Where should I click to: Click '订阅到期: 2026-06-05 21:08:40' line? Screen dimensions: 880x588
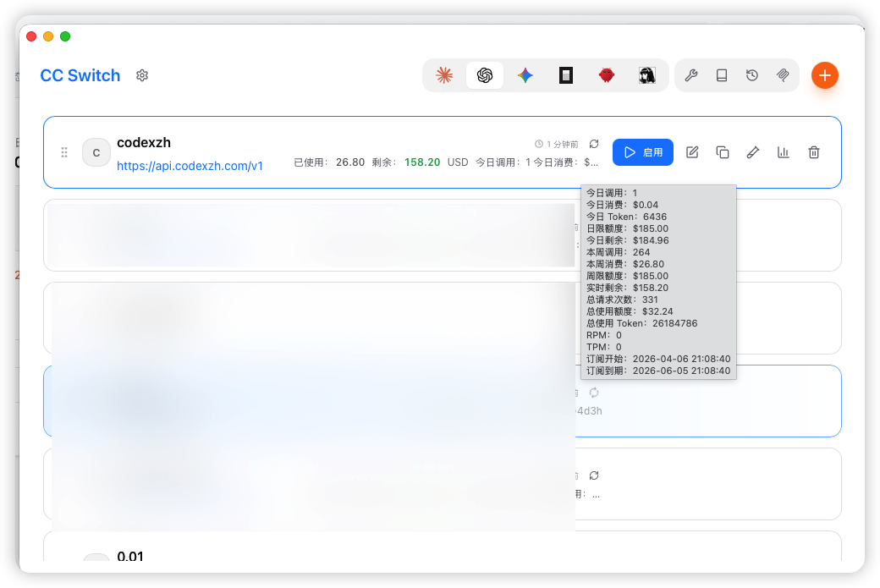(658, 371)
